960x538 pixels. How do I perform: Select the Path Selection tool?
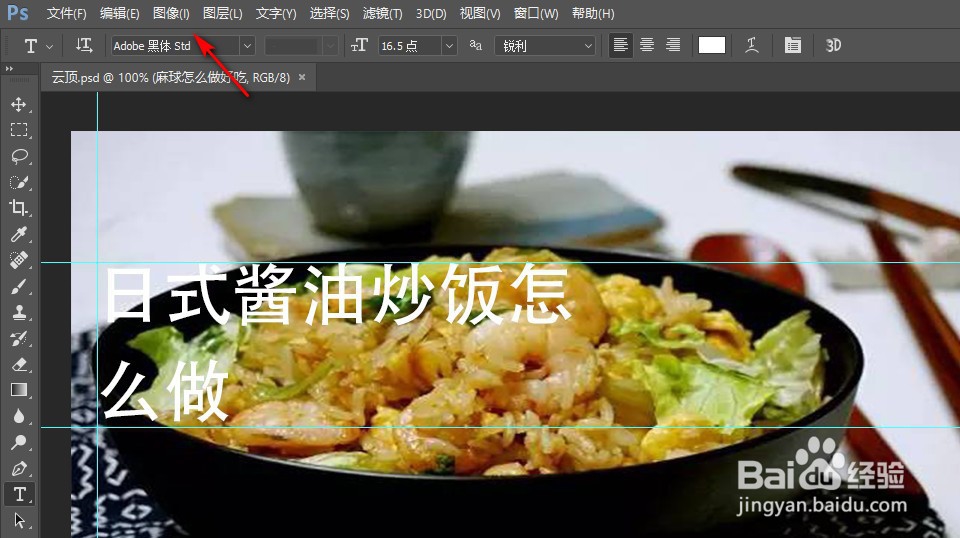click(x=18, y=520)
